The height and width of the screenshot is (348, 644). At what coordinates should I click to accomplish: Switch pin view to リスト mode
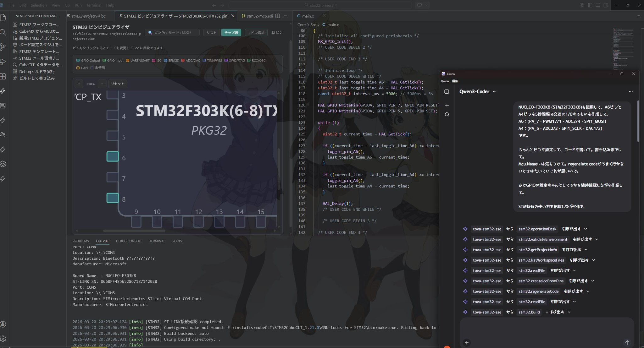click(x=211, y=32)
